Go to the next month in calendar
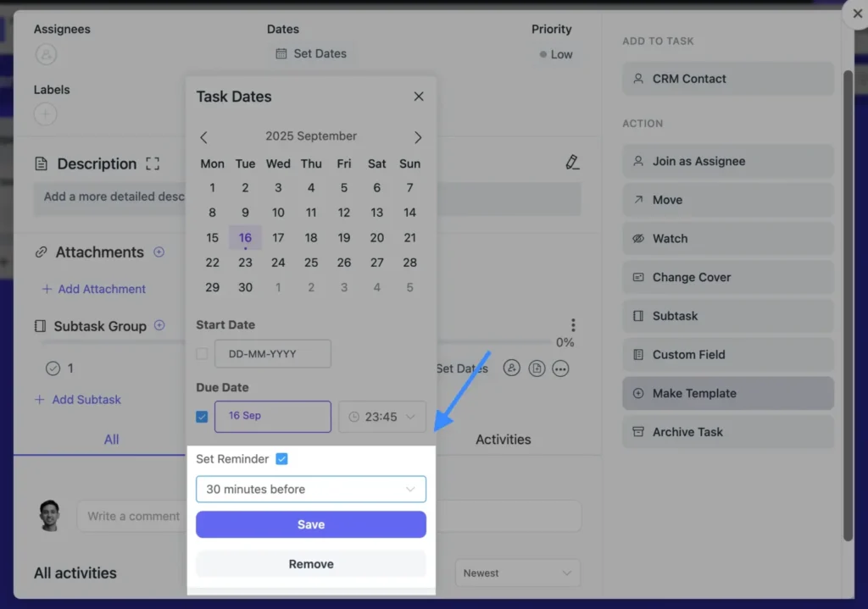Viewport: 868px width, 609px height. 417,137
